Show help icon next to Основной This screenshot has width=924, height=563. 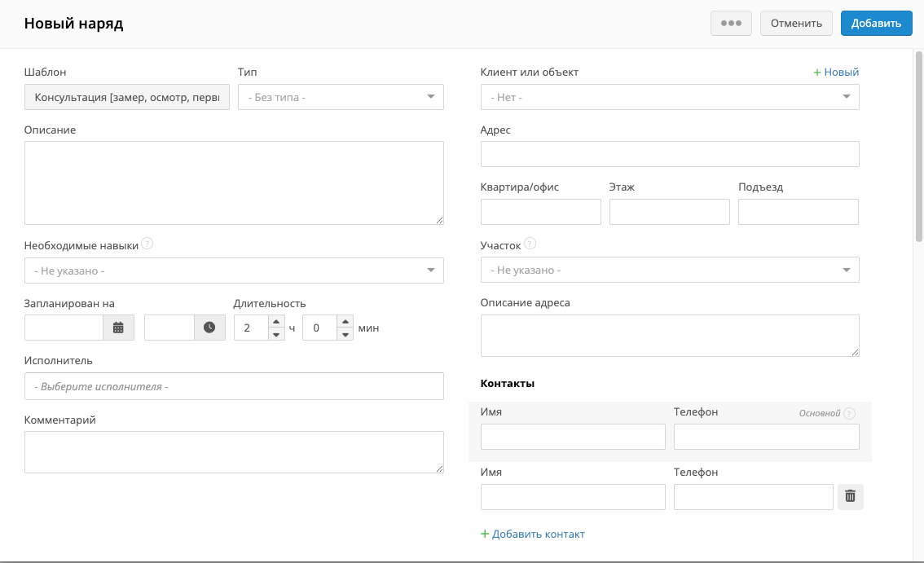pos(849,413)
